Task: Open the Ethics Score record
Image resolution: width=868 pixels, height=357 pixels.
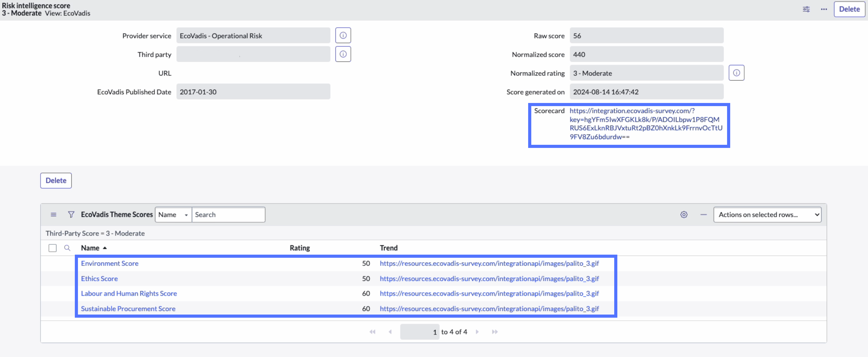Action: (x=99, y=278)
